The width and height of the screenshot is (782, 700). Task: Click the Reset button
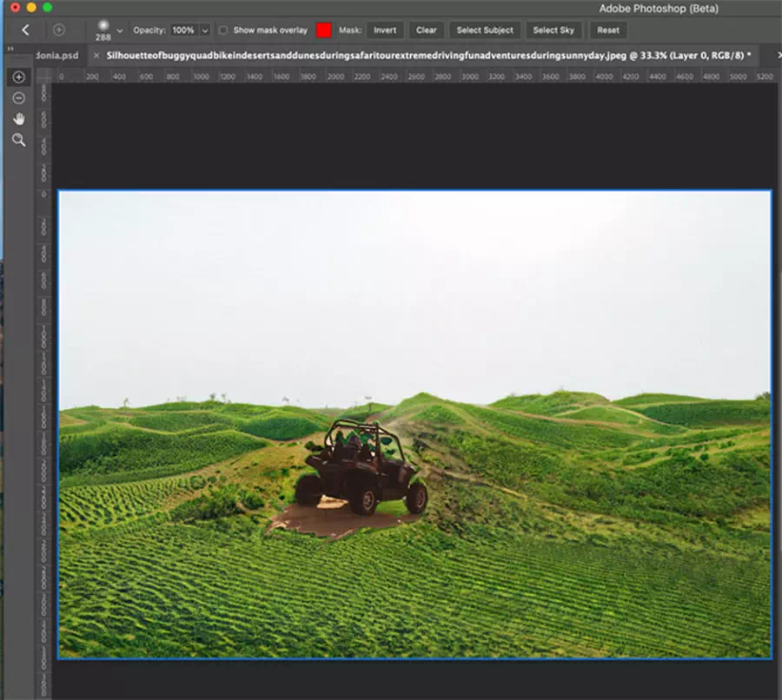608,30
